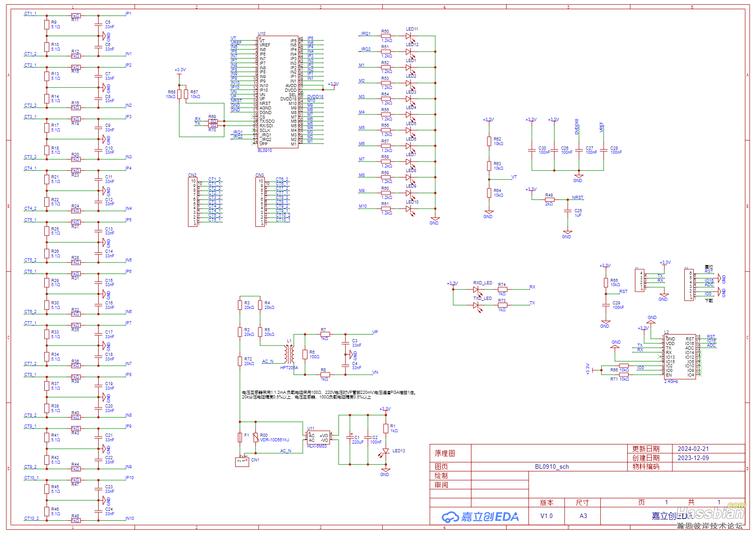Click the 2024-02-21 update date

coord(693,449)
